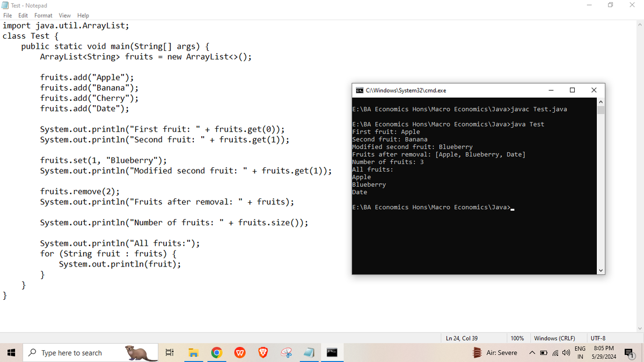Image resolution: width=644 pixels, height=362 pixels.
Task: Open Task View from the taskbar
Action: pos(169,353)
